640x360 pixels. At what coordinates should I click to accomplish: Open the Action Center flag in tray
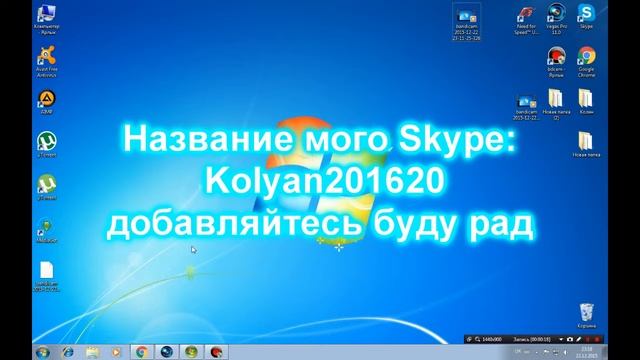point(546,352)
